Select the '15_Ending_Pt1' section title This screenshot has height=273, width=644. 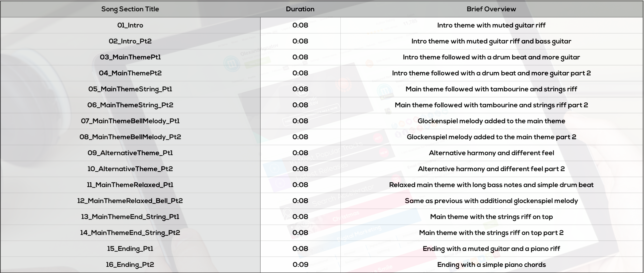[x=130, y=249]
